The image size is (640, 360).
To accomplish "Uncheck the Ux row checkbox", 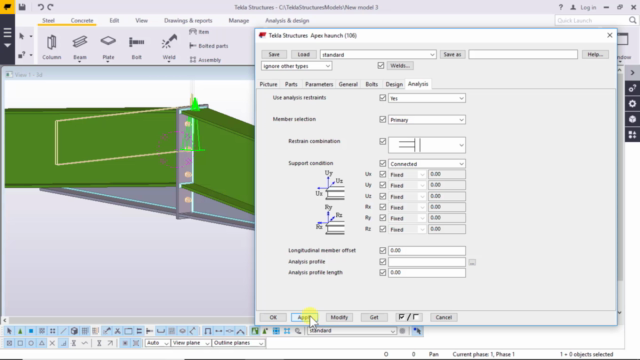I will [x=382, y=174].
